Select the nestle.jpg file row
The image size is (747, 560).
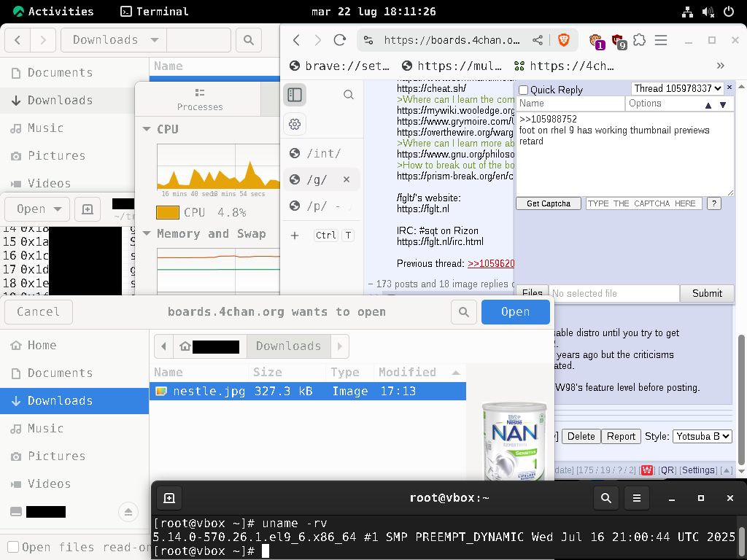(x=308, y=392)
